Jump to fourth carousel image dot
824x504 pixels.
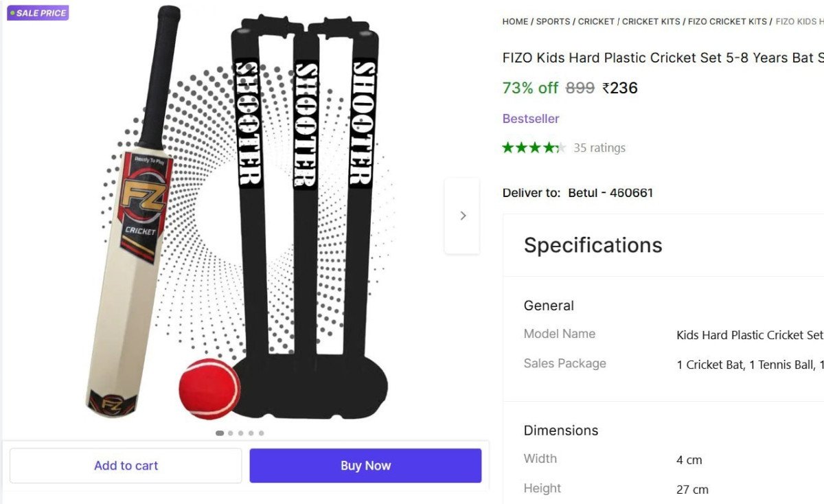251,433
